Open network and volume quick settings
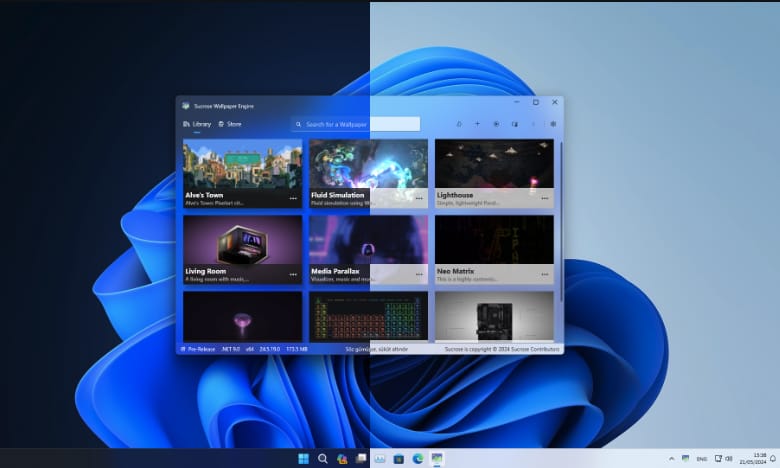The height and width of the screenshot is (468, 780). (x=724, y=459)
